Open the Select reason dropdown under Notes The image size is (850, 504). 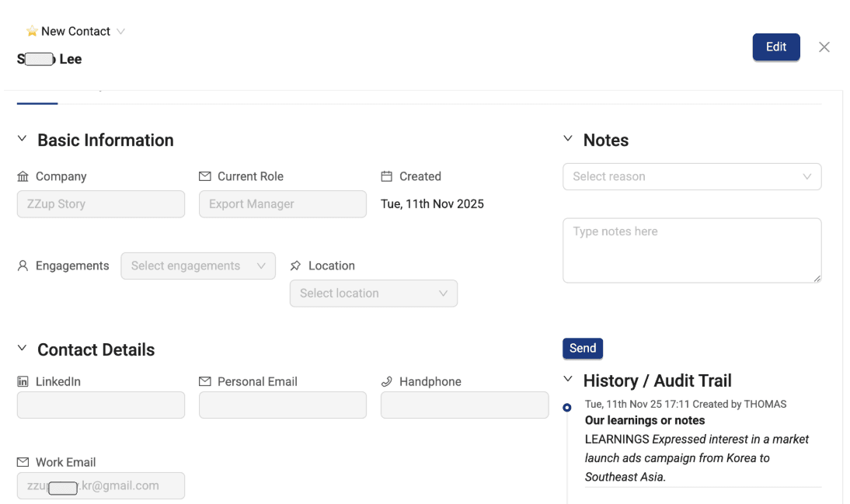[x=691, y=176]
